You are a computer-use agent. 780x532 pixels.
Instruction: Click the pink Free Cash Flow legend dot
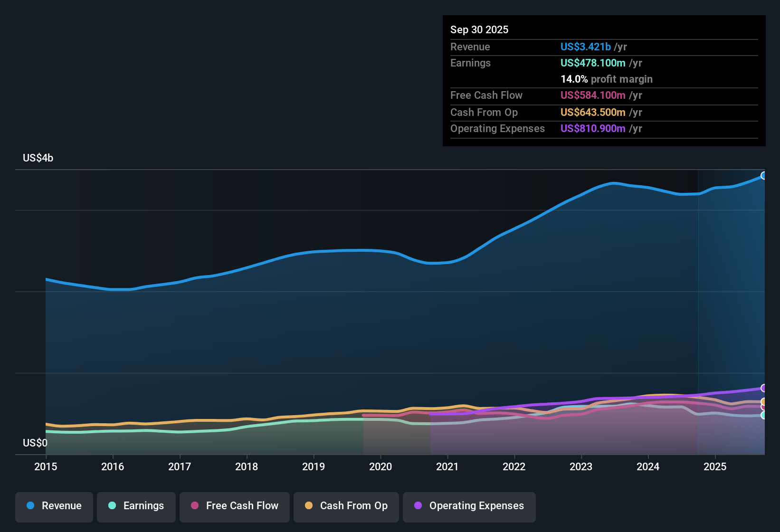click(194, 506)
